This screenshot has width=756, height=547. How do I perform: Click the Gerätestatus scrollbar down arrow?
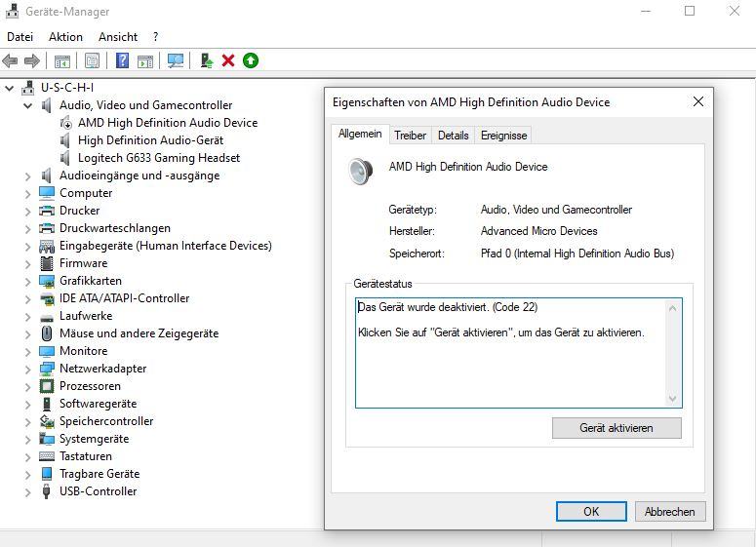[673, 399]
